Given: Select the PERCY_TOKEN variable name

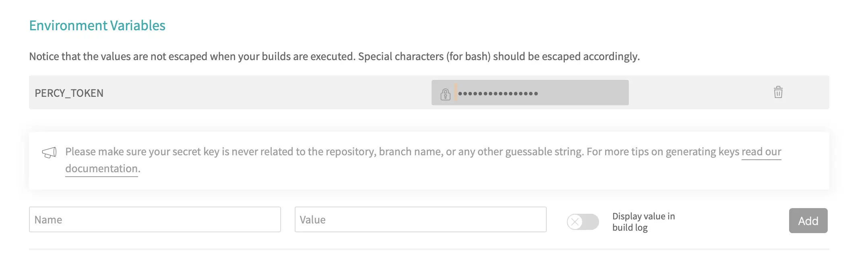Looking at the screenshot, I should coord(69,93).
